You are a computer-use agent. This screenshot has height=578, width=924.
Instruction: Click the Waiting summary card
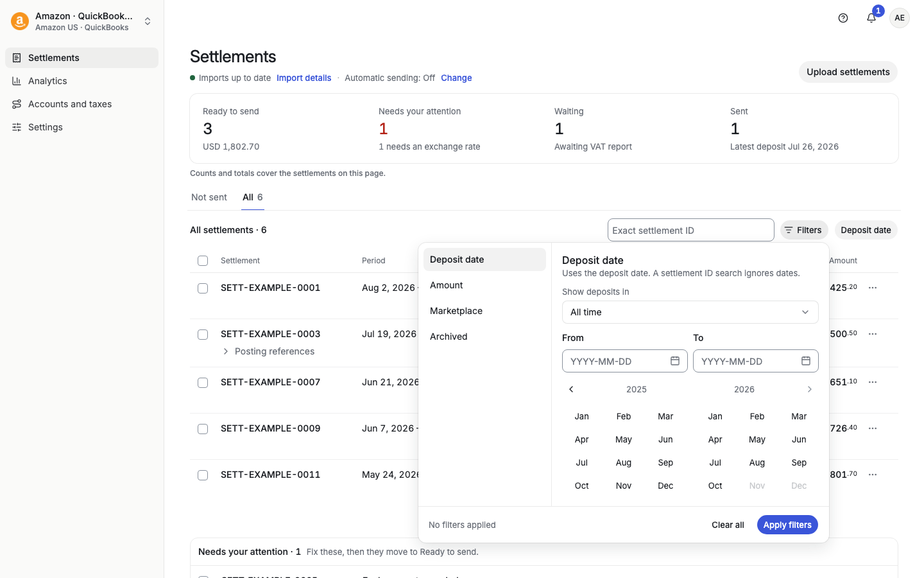632,128
